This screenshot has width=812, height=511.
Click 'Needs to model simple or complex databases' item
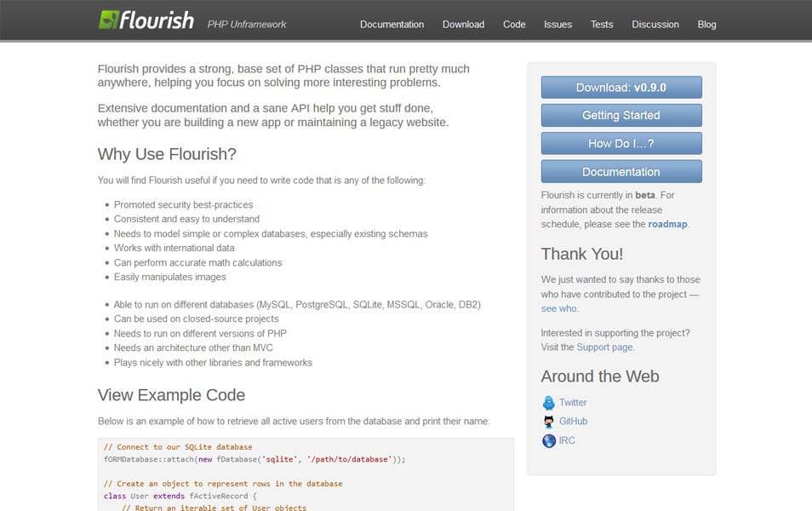click(271, 233)
